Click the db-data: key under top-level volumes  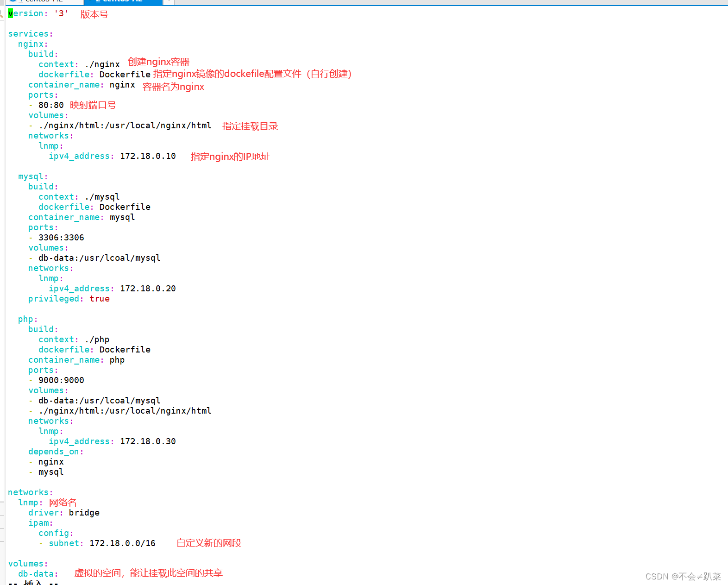pyautogui.click(x=38, y=574)
